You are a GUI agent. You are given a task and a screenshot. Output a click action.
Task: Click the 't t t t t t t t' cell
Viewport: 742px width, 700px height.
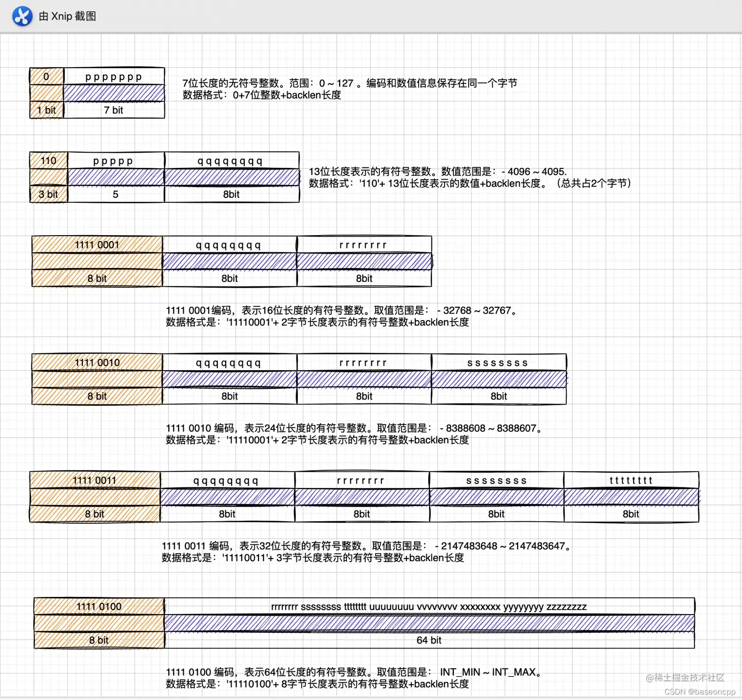pyautogui.click(x=631, y=481)
